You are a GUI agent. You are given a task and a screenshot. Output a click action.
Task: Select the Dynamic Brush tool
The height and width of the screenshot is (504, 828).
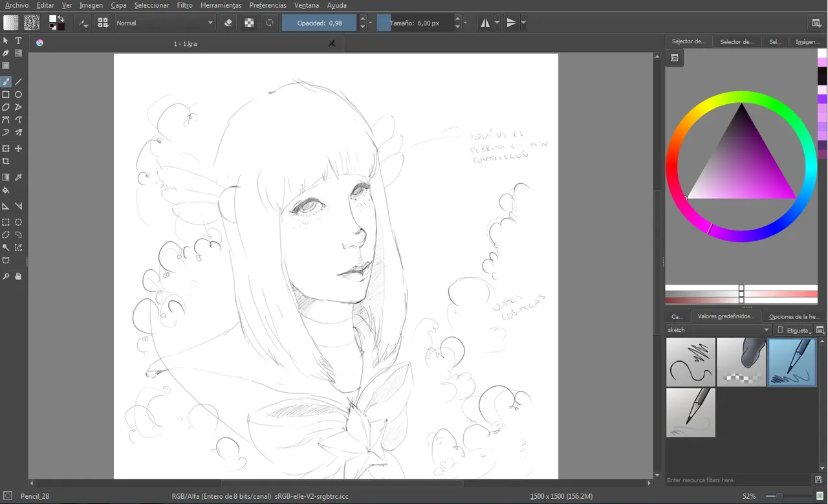point(6,132)
